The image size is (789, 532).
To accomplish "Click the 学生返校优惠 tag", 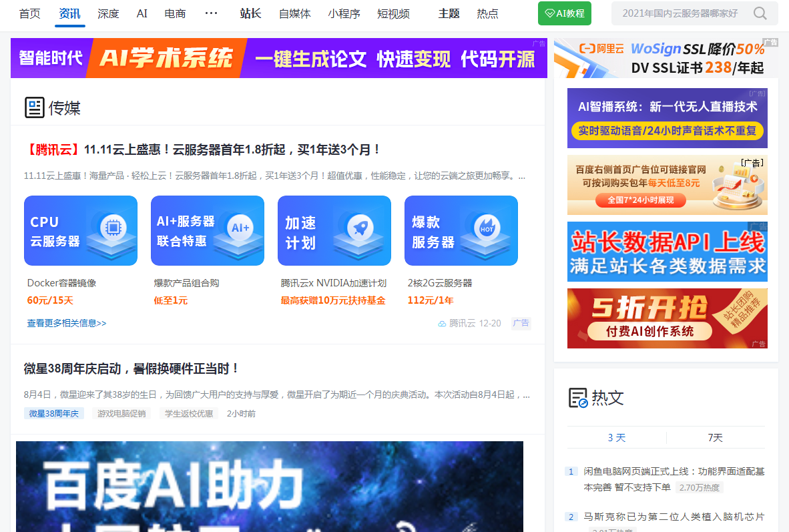I will pos(189,413).
